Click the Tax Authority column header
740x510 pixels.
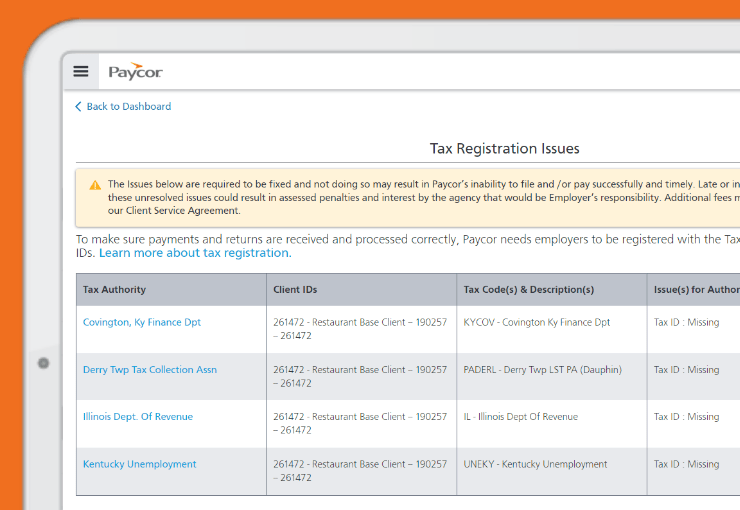click(x=171, y=290)
